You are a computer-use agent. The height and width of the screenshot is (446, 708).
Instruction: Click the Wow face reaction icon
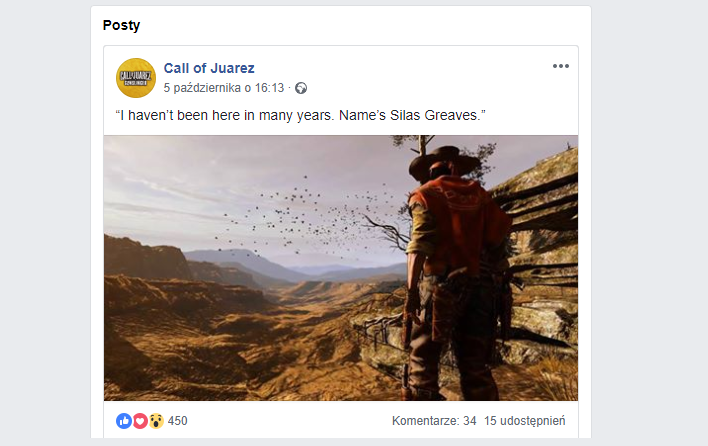click(156, 421)
